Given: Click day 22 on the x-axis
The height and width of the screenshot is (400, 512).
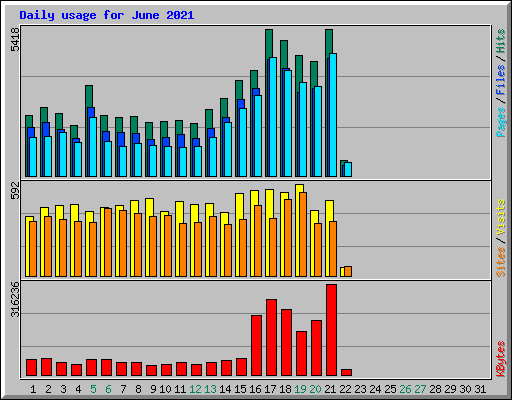Looking at the screenshot, I should [345, 389].
